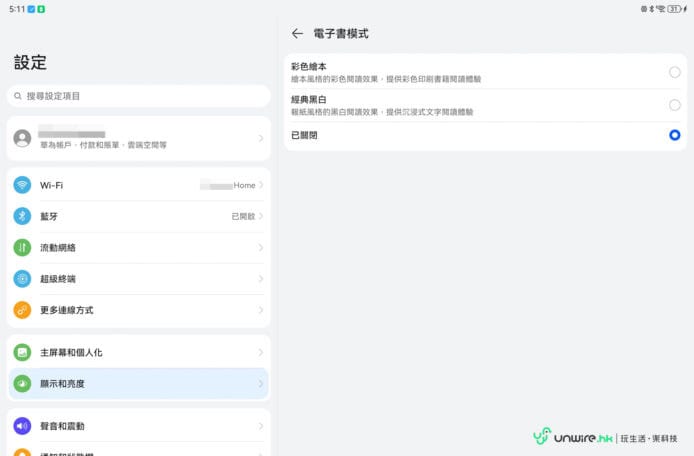694x456 pixels.
Task: Expand the 藍牙 row chevron
Action: tap(261, 216)
